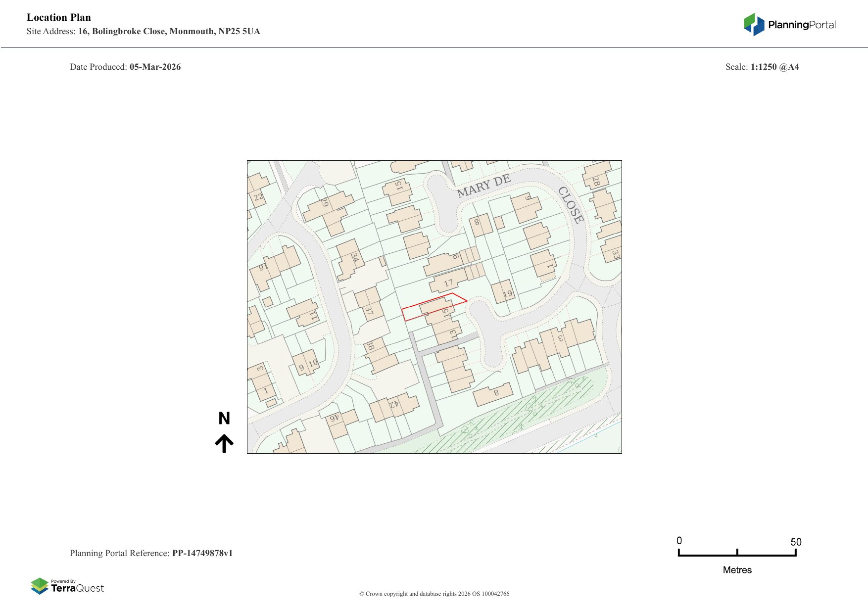Click the Bolingbroke Close site address text

[x=169, y=31]
